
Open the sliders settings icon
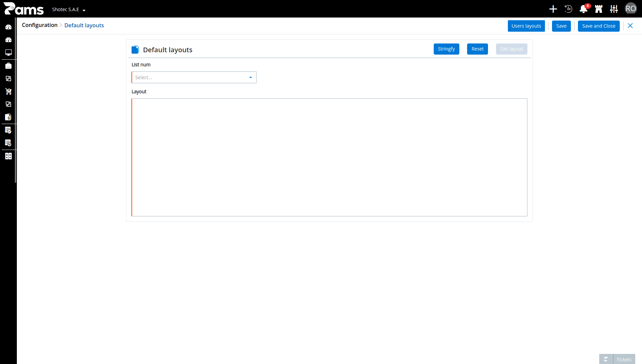[614, 9]
